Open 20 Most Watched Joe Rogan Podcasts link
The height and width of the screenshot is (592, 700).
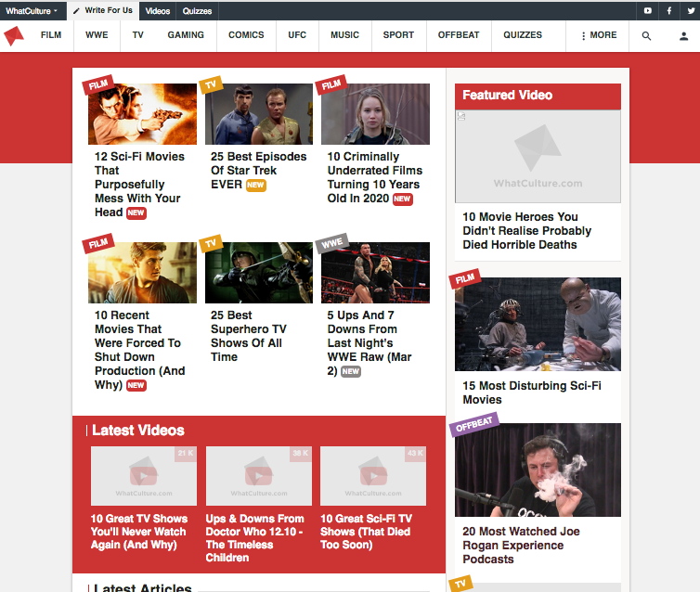point(521,546)
